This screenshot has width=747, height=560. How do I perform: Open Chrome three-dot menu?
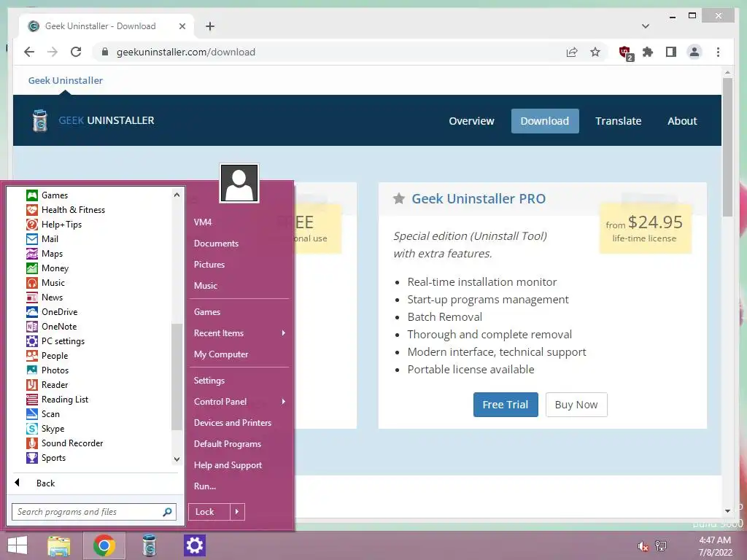[718, 52]
